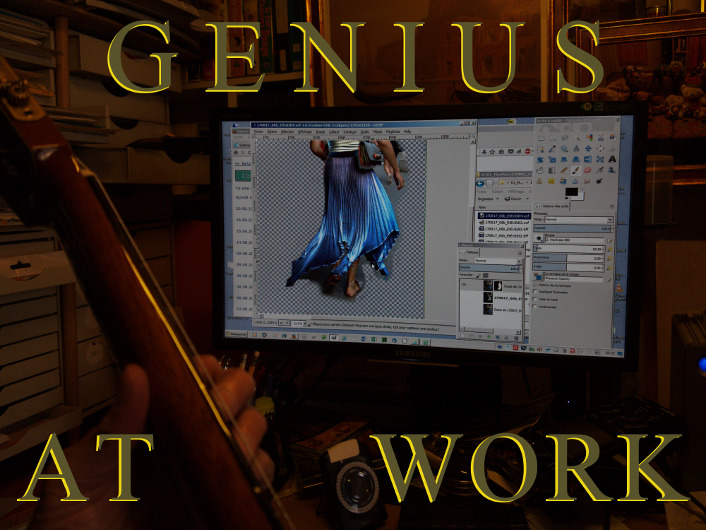Select the Foreground Select tool
The image size is (706, 530).
click(612, 137)
